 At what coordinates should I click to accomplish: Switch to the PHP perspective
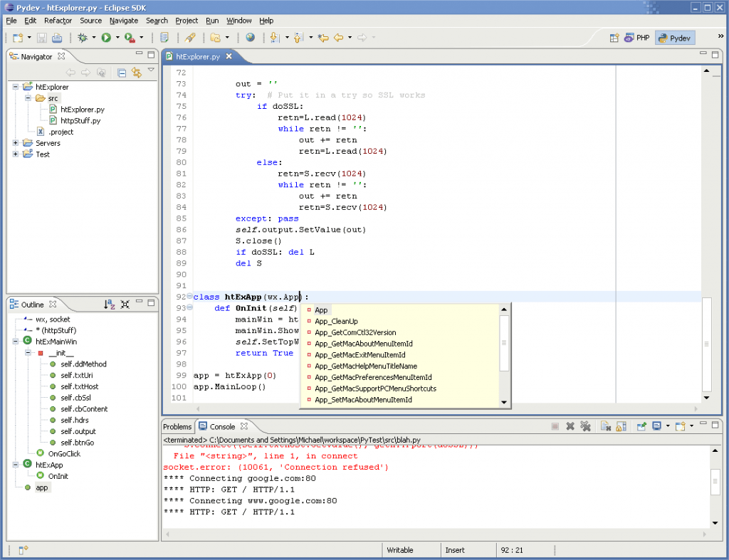point(637,38)
